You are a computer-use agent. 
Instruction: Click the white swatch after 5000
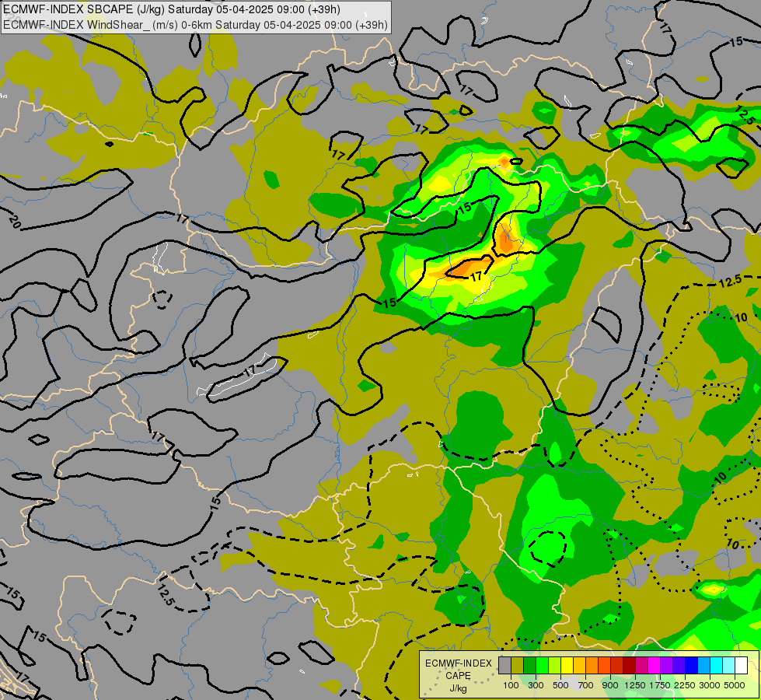pos(741,665)
